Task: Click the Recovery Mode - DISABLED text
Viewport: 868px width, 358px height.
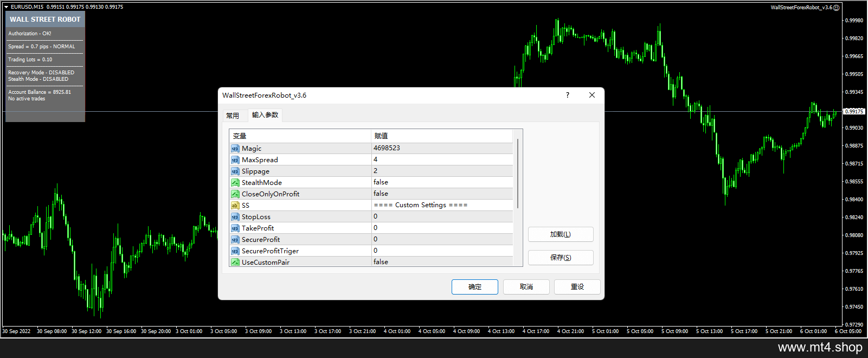Action: [41, 73]
